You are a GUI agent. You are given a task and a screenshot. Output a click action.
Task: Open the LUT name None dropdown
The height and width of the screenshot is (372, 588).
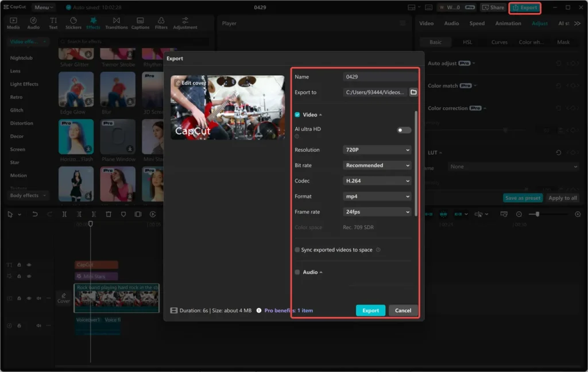(513, 166)
